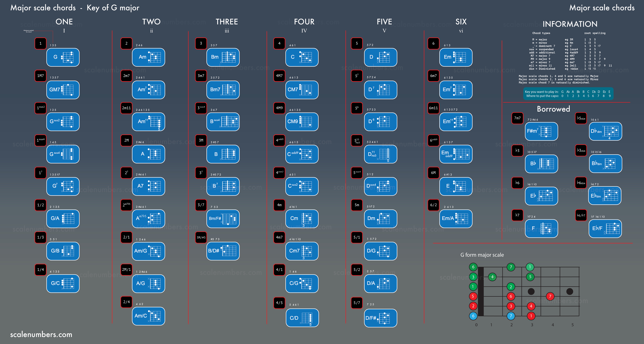The width and height of the screenshot is (644, 344).
Task: Click the CM9 chord diagram card
Action: pos(302,122)
